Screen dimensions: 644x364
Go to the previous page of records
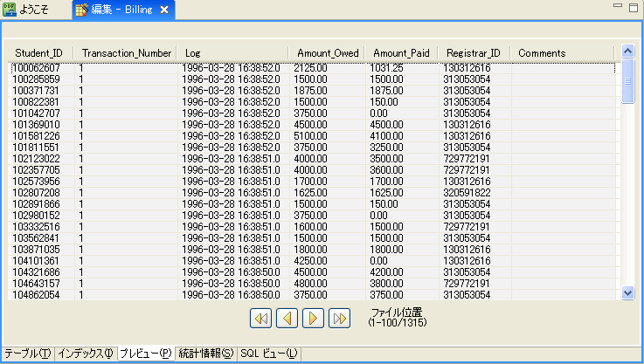pyautogui.click(x=287, y=318)
